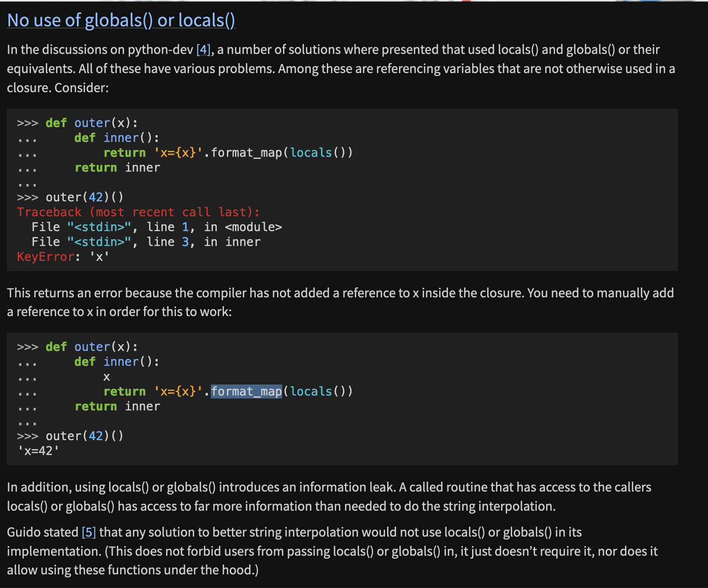
Task: Click the words "Guido stated"
Action: [x=42, y=532]
